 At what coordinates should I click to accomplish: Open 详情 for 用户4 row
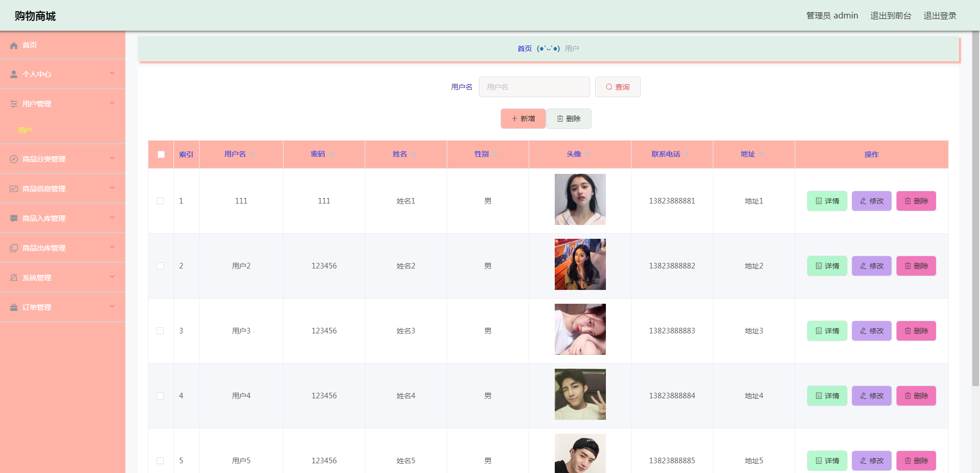(827, 396)
